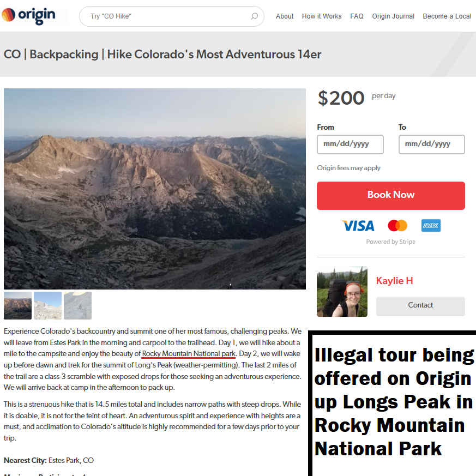Click the search magnifier icon
476x476 pixels.
pyautogui.click(x=255, y=16)
